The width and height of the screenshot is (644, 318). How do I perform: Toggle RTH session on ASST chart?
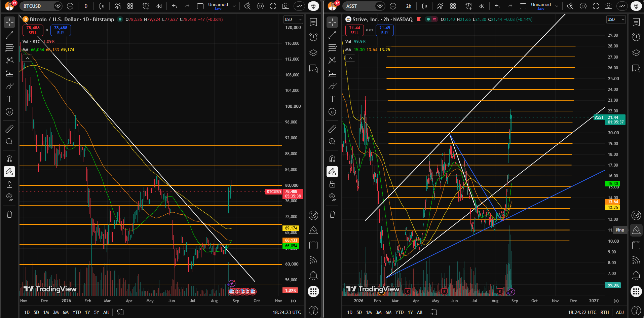(x=605, y=312)
